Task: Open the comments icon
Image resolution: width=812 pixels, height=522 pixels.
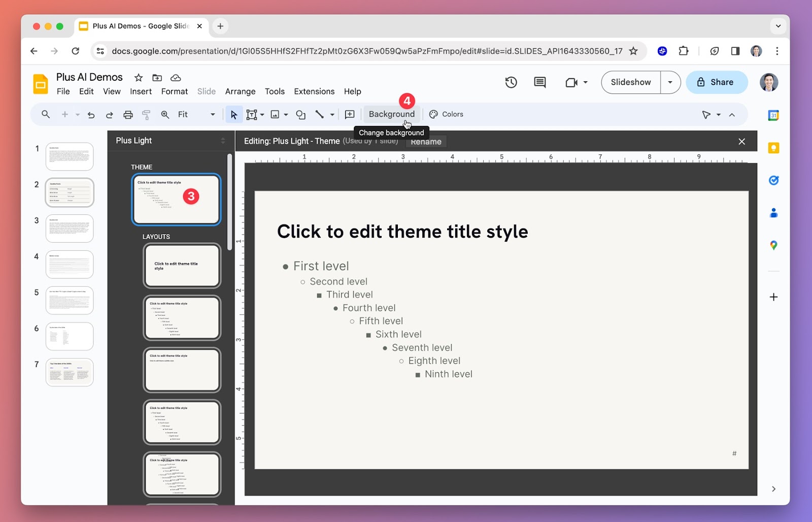Action: 539,82
